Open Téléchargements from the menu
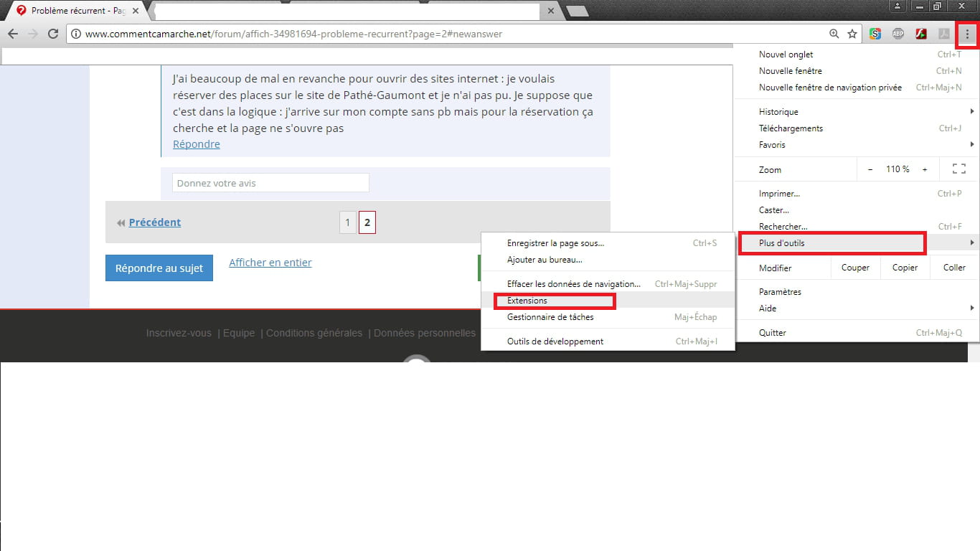 857,128
